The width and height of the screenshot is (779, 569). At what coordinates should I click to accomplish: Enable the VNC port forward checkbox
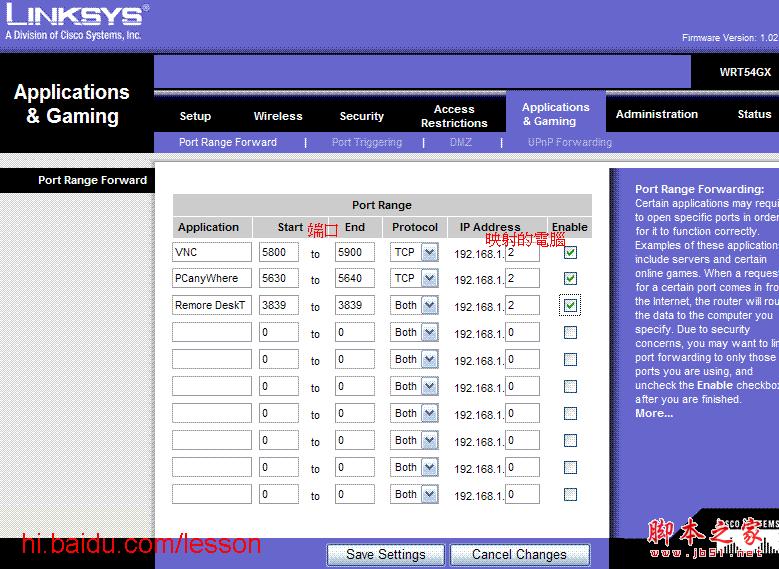point(570,252)
